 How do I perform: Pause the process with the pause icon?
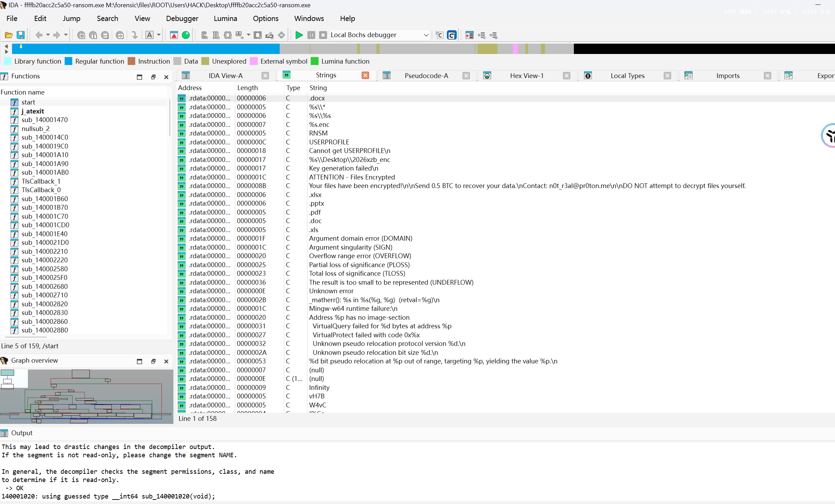click(311, 35)
